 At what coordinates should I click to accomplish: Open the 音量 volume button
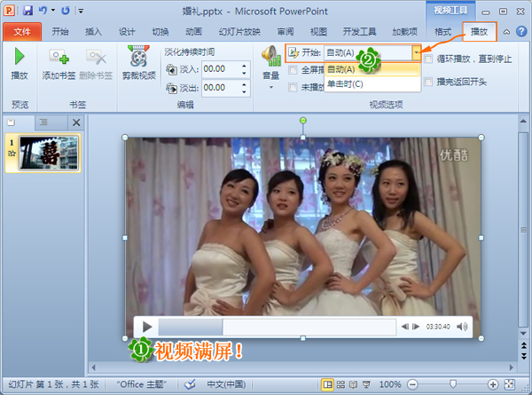pyautogui.click(x=271, y=63)
